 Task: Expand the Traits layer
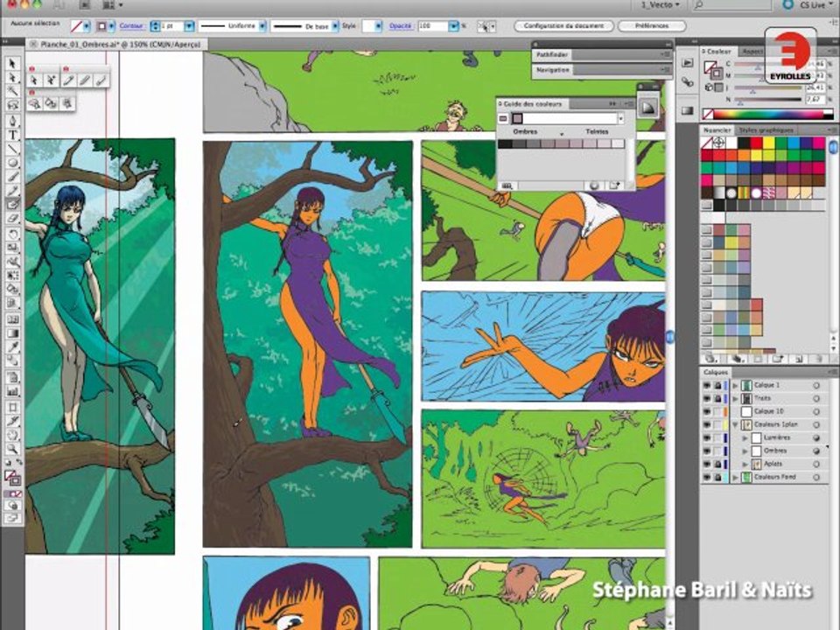[735, 399]
